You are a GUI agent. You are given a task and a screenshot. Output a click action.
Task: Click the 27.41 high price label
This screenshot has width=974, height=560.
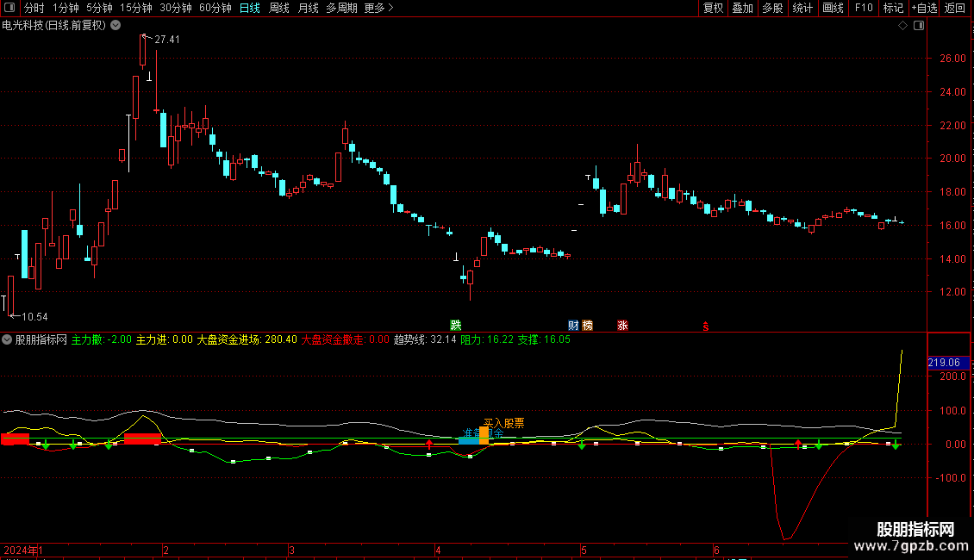tap(167, 39)
